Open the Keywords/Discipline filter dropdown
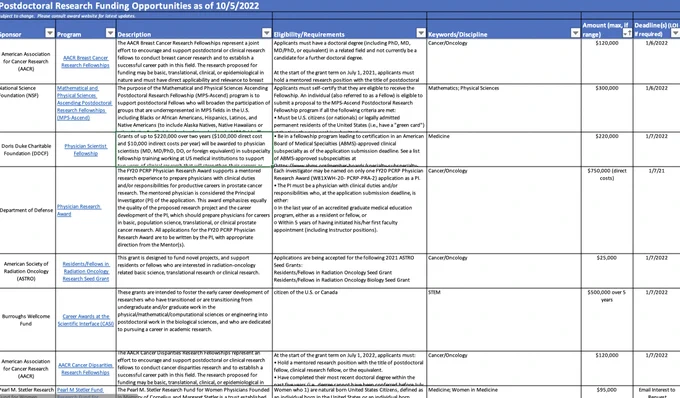The width and height of the screenshot is (680, 398). pos(575,33)
